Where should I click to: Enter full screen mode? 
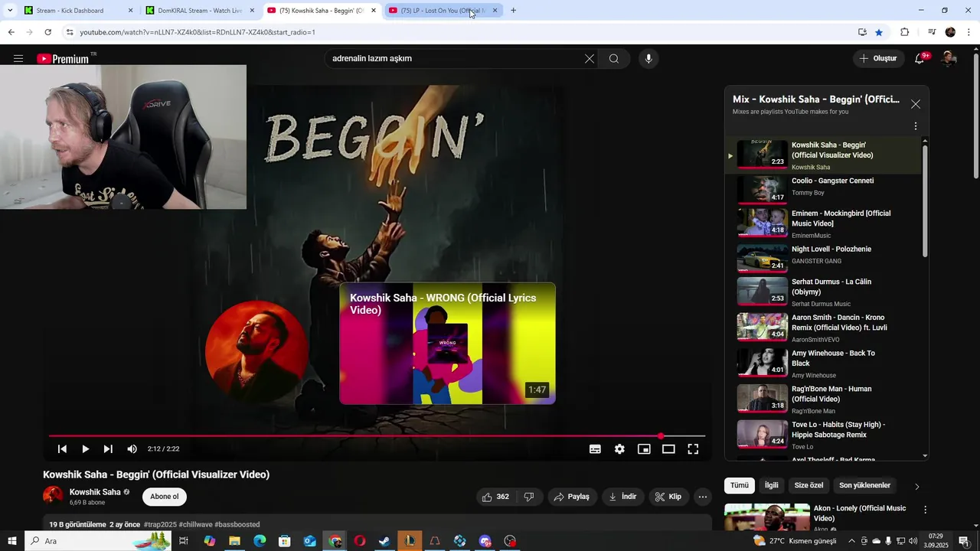[x=693, y=449]
